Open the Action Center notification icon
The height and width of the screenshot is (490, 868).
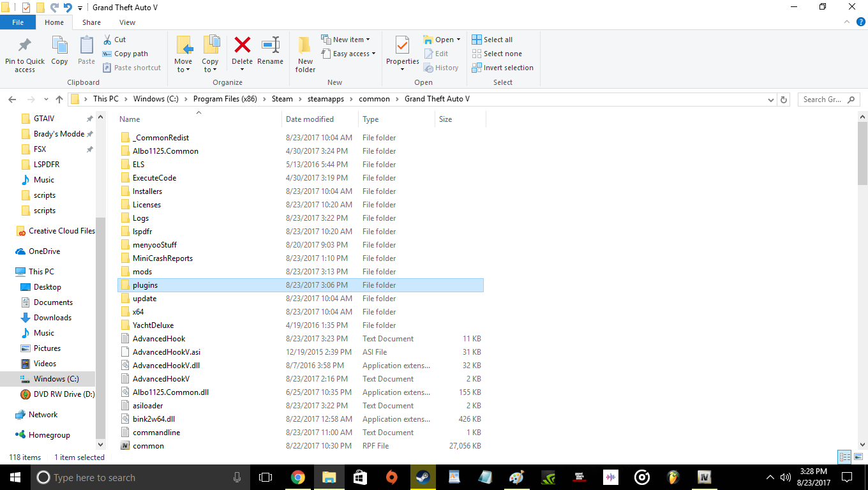pos(847,477)
